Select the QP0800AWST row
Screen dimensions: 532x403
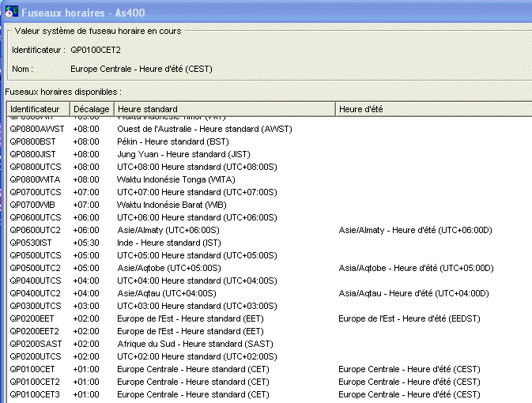click(x=270, y=129)
